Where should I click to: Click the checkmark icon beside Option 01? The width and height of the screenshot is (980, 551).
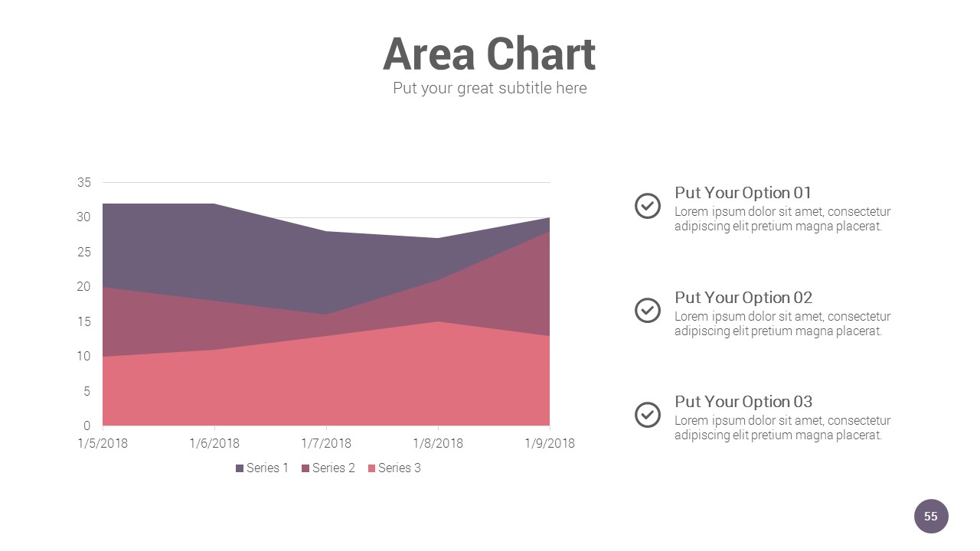pos(648,206)
